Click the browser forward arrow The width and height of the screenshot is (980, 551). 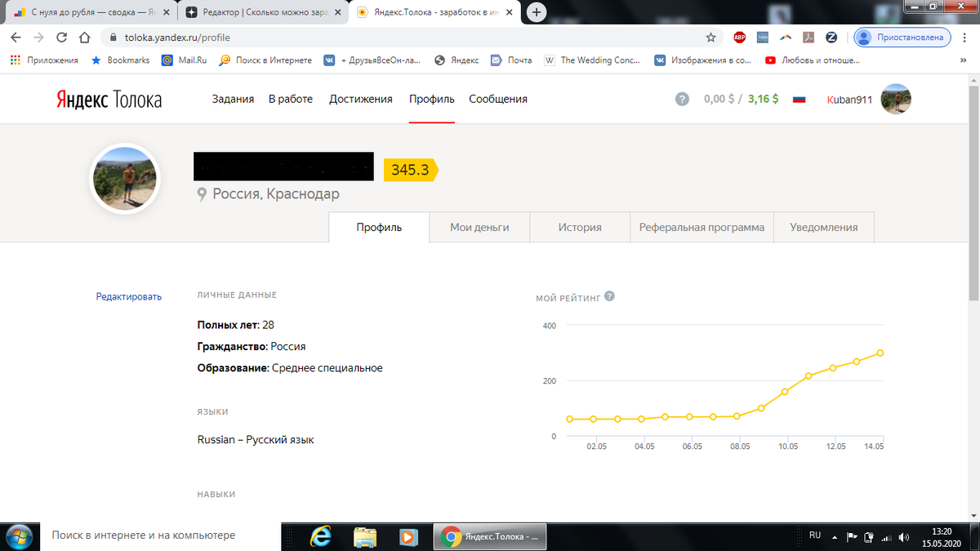(x=38, y=38)
